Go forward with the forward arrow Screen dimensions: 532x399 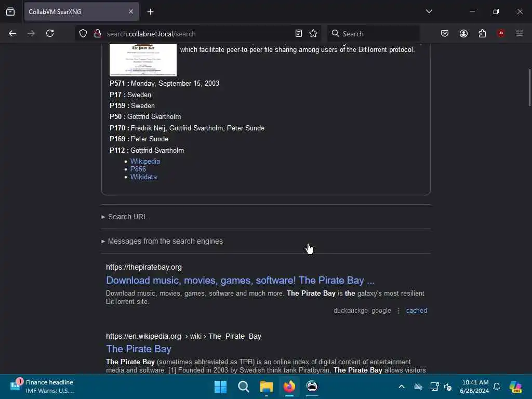pyautogui.click(x=31, y=34)
